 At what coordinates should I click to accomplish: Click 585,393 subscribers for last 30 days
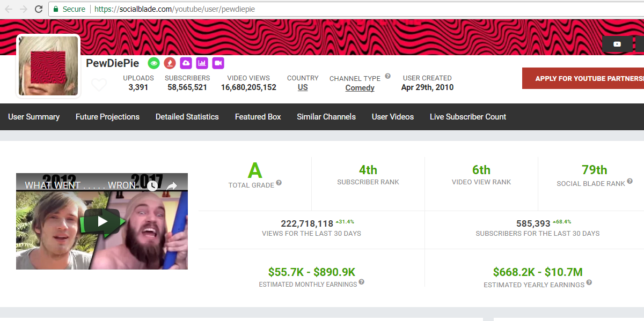click(533, 223)
